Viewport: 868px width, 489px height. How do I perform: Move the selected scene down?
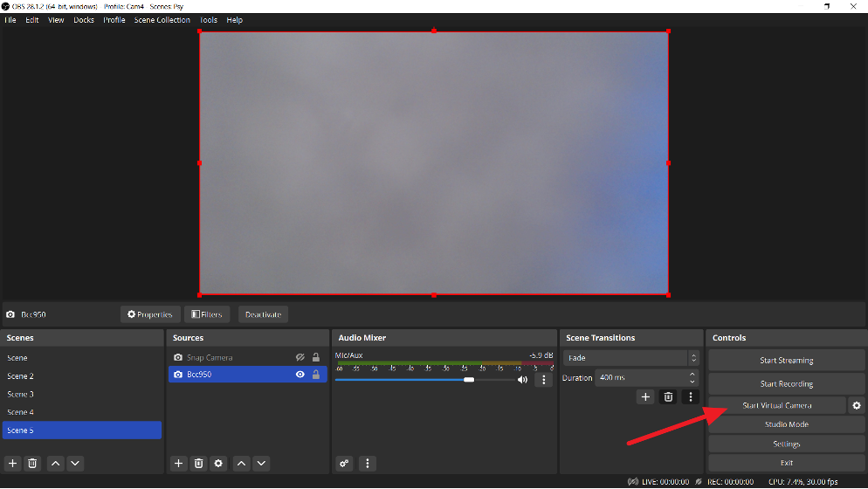[x=75, y=463]
